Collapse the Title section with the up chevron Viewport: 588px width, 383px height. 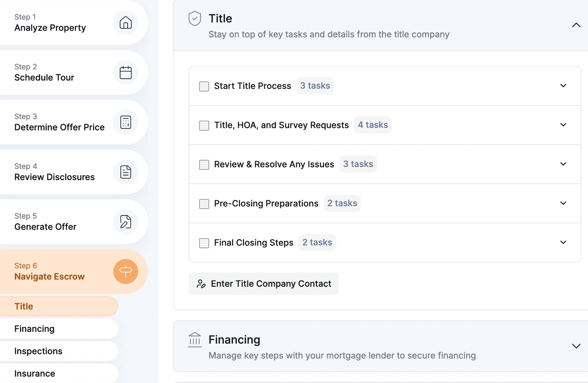point(576,25)
